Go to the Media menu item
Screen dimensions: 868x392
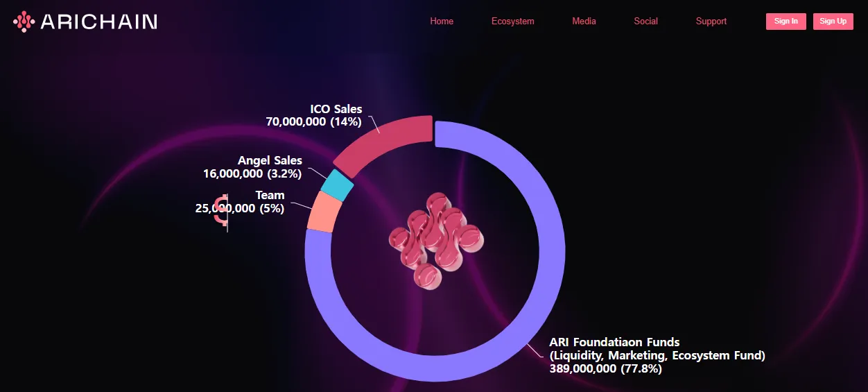(x=584, y=22)
